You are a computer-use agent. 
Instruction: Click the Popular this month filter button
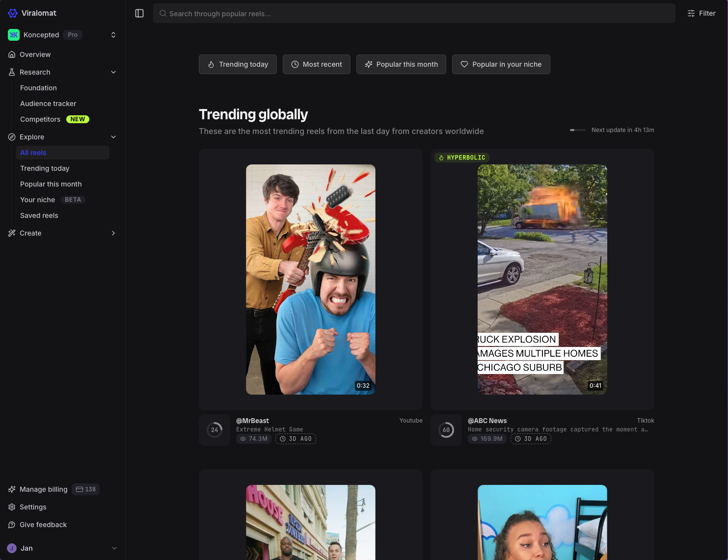pyautogui.click(x=401, y=64)
